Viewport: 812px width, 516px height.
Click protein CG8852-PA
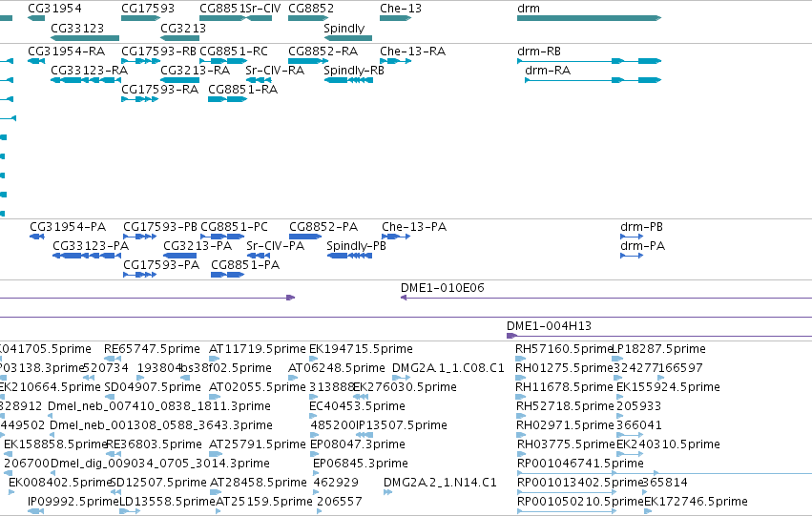tap(305, 237)
